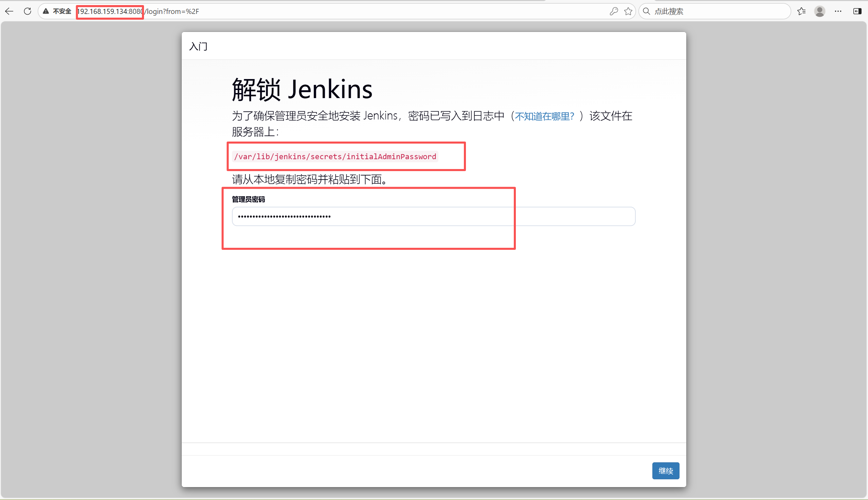Open the user profile avatar

[x=819, y=11]
